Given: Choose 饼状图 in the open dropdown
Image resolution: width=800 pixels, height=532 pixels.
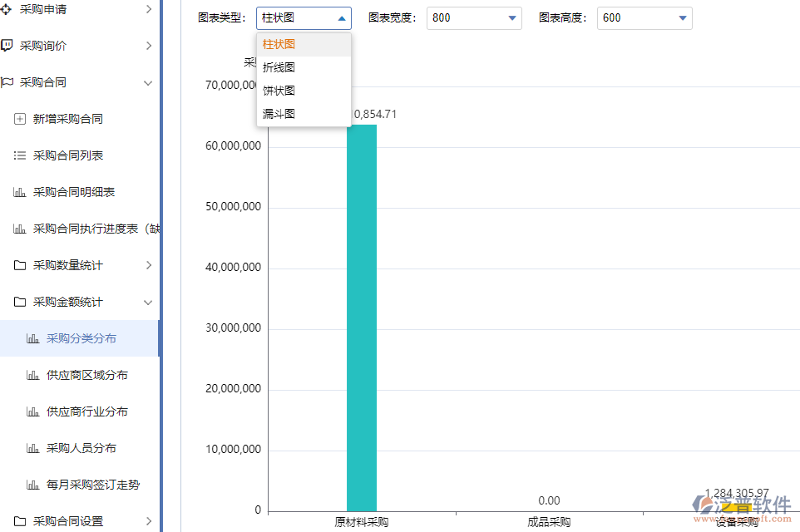Looking at the screenshot, I should [x=278, y=91].
